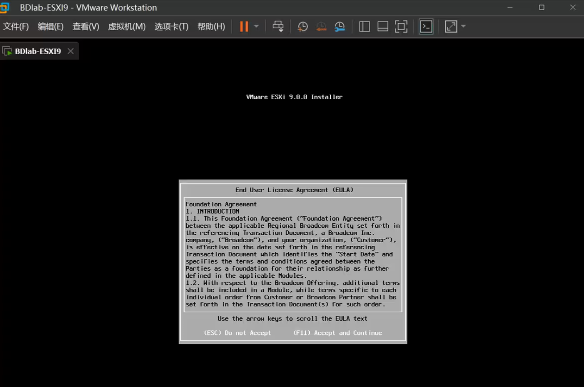Click the EULA title text
The height and width of the screenshot is (387, 584).
(294, 190)
